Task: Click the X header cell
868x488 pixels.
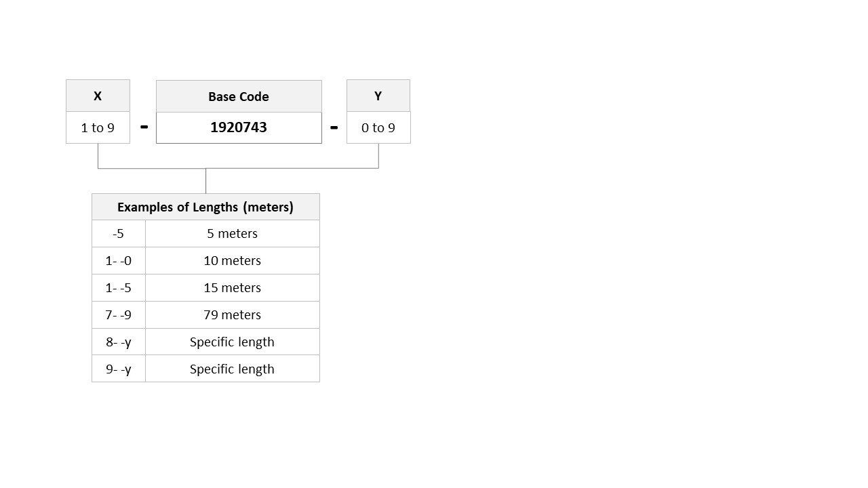Action: coord(98,96)
